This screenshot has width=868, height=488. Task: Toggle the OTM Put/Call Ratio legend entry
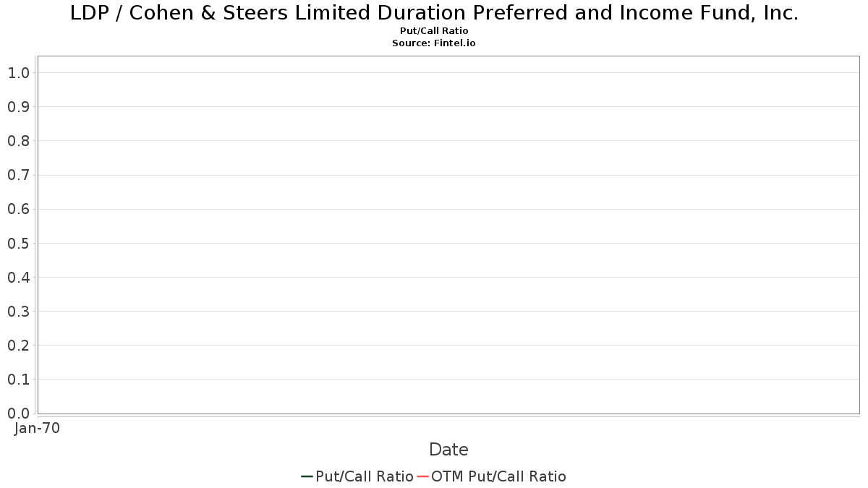[492, 476]
